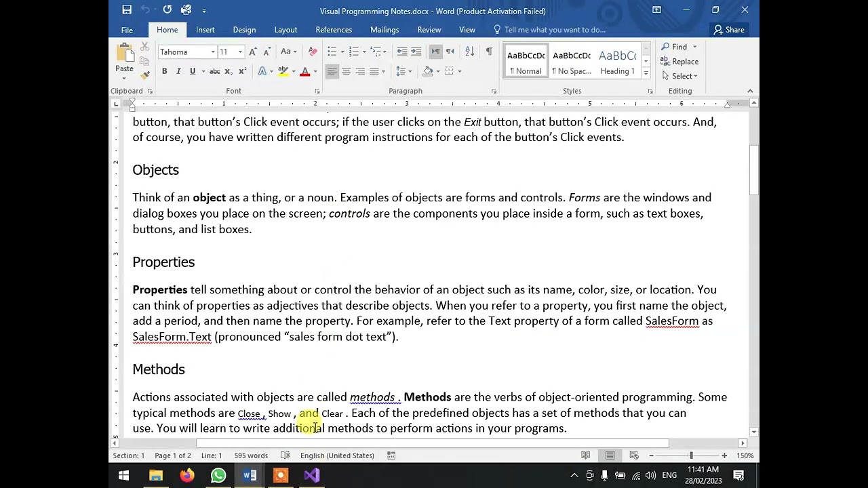Switch to Web Layout view
Image resolution: width=868 pixels, height=488 pixels.
click(x=634, y=455)
